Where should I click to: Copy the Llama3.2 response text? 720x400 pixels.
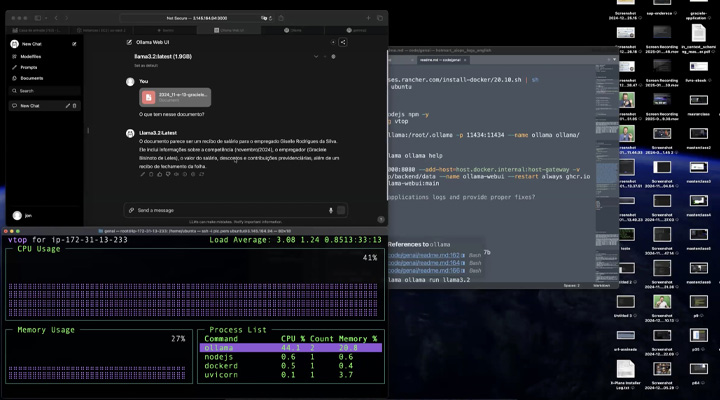[151, 175]
